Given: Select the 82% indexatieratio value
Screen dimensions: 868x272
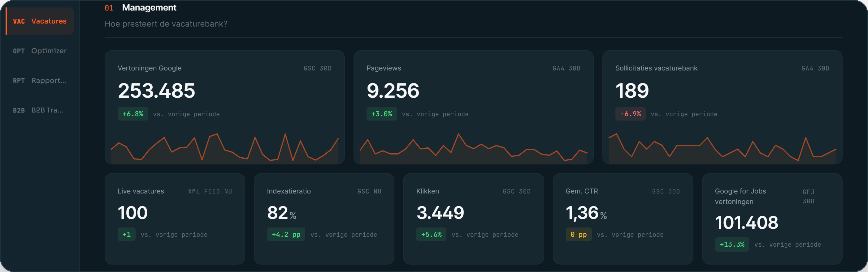Looking at the screenshot, I should pos(282,213).
